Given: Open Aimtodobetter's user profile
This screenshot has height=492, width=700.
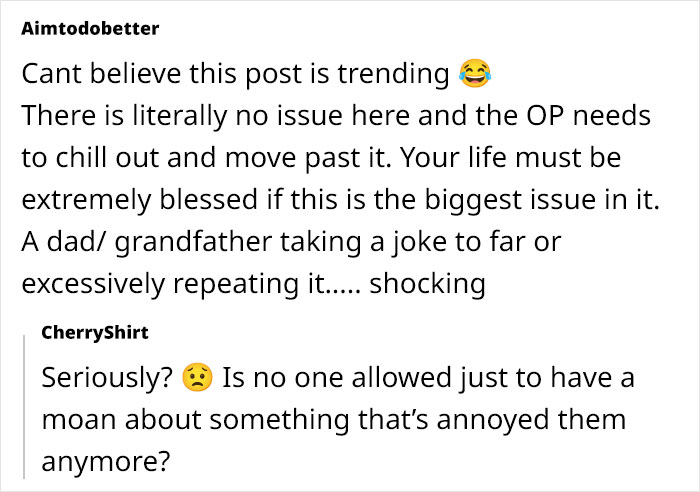Looking at the screenshot, I should (x=89, y=28).
